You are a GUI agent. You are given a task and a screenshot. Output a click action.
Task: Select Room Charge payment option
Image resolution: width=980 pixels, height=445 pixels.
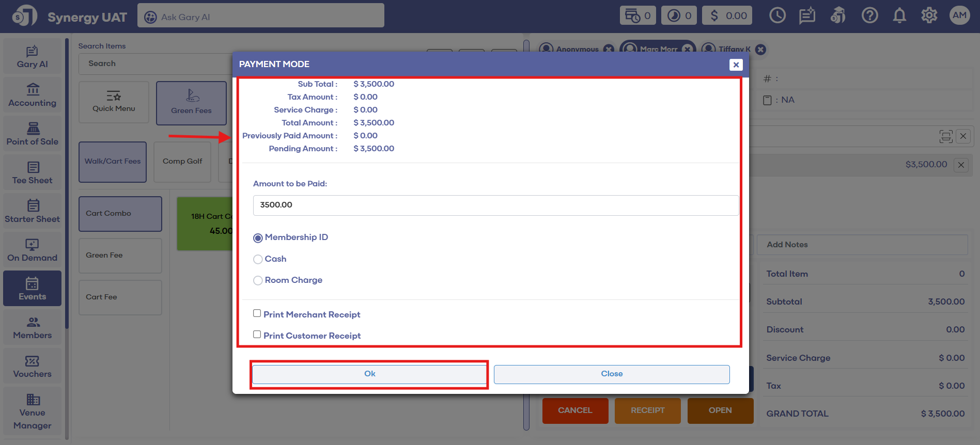258,280
